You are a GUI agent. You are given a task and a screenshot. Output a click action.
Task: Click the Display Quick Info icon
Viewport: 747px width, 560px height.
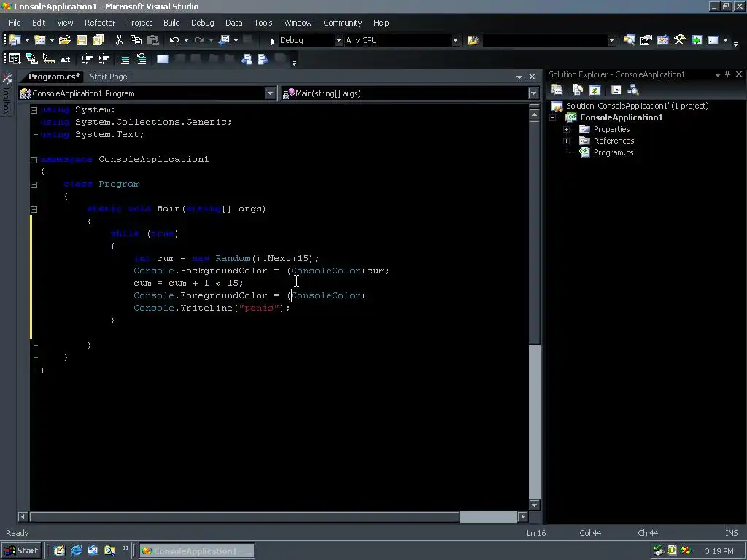(49, 59)
